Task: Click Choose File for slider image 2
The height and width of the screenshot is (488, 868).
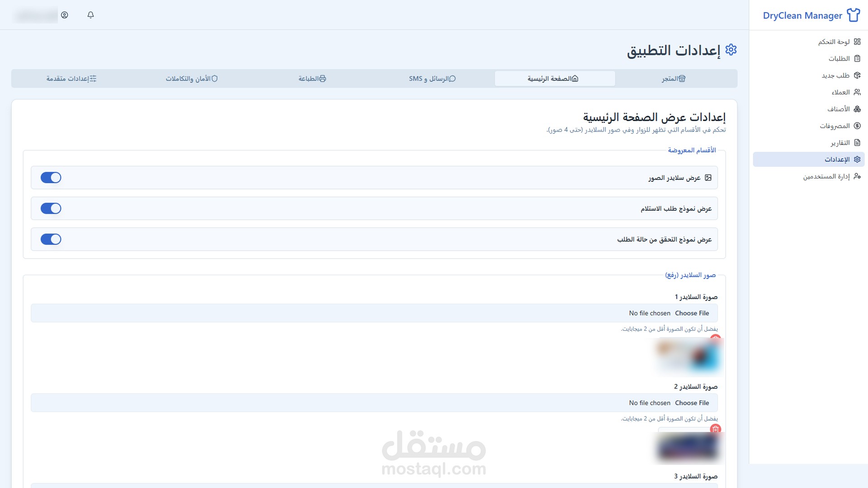Action: [x=692, y=403]
